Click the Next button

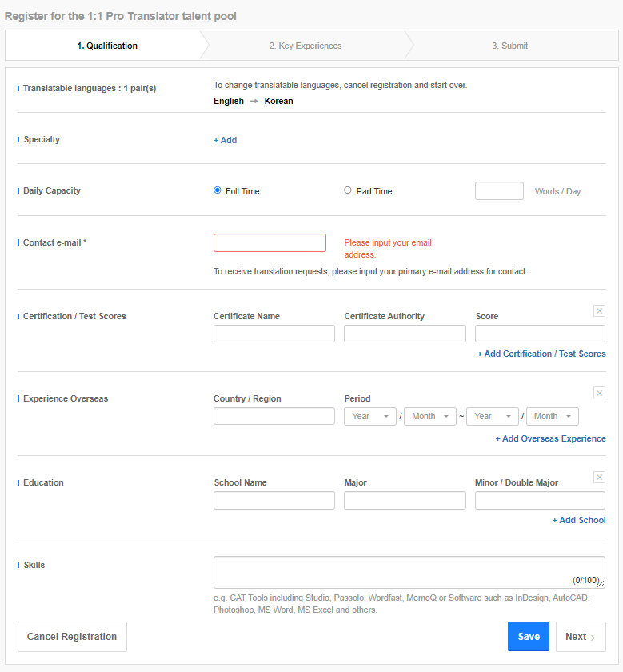point(581,637)
